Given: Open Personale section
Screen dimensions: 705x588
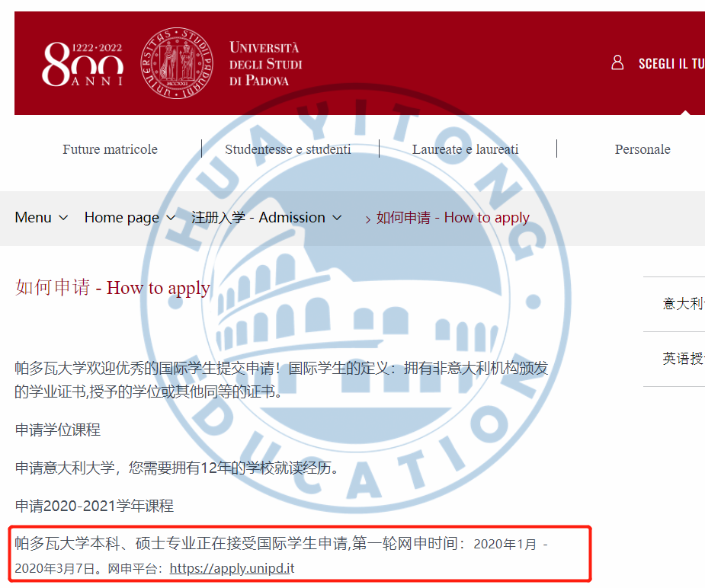Looking at the screenshot, I should point(643,149).
